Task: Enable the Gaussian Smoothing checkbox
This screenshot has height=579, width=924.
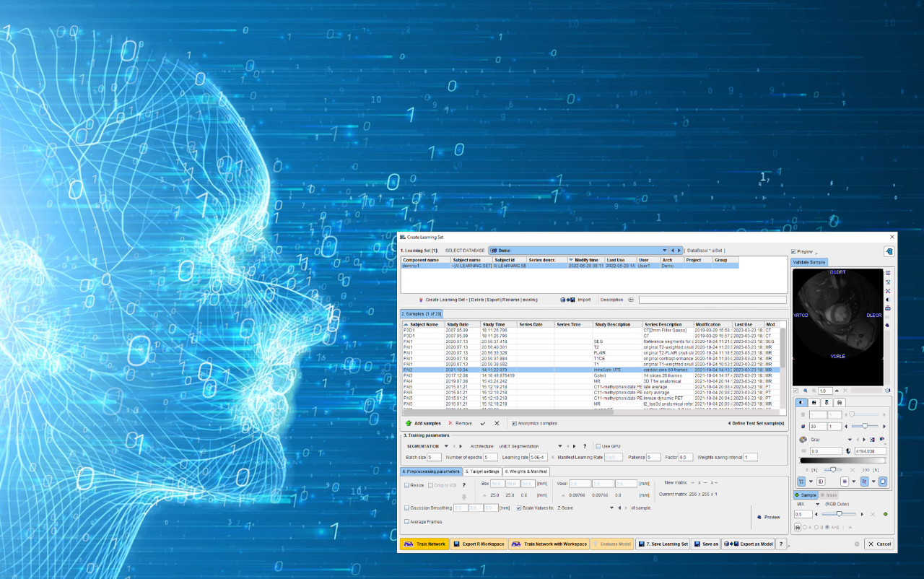Action: [x=406, y=508]
